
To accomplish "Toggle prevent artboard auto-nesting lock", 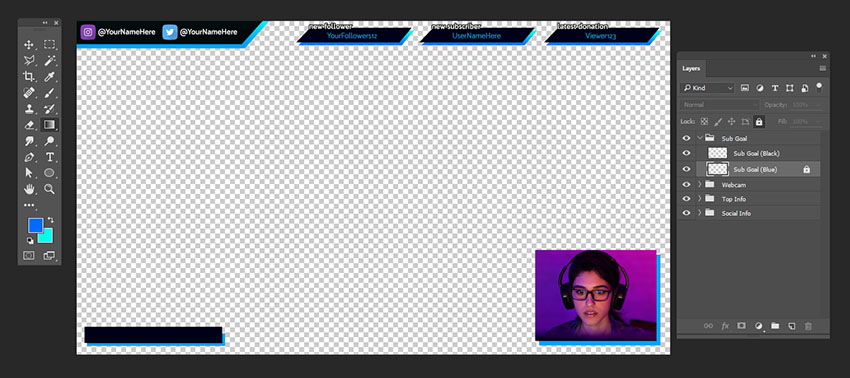I will click(x=745, y=122).
